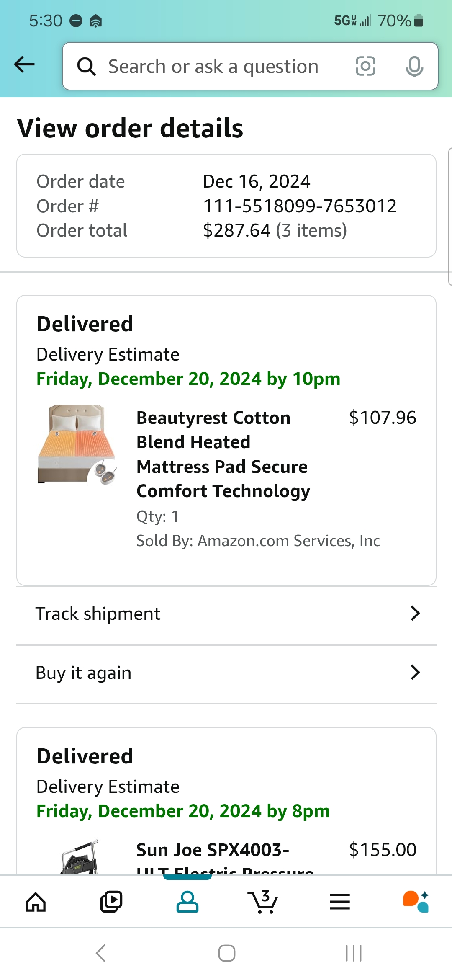This screenshot has height=980, width=452.
Task: Open Beautyrest Cotton Blend Heated Mattress Pad link
Action: (223, 454)
